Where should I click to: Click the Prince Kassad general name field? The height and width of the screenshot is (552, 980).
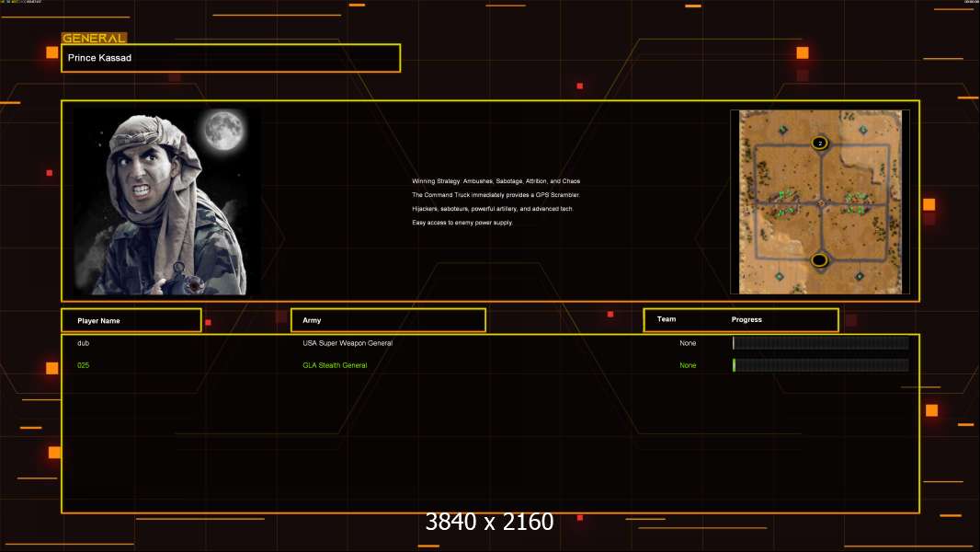click(x=230, y=58)
